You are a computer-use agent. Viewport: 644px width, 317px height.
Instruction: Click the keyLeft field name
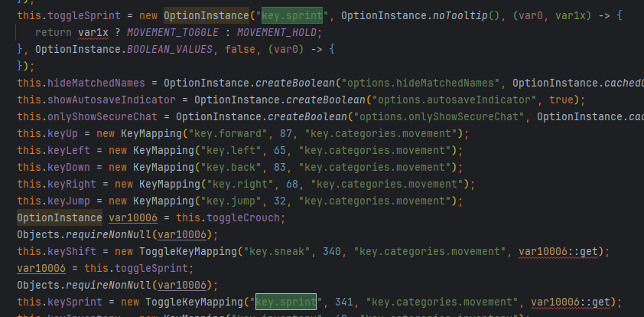69,151
